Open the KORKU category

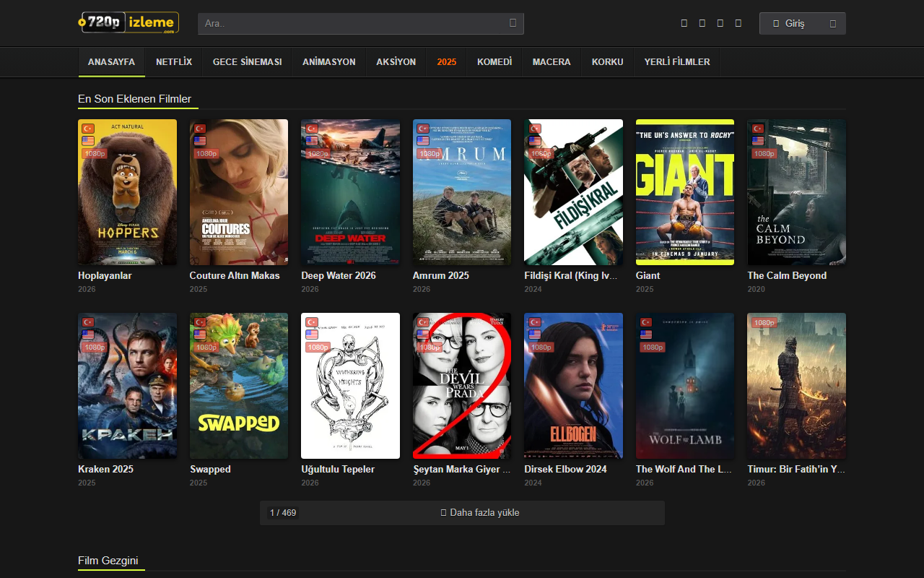click(608, 62)
